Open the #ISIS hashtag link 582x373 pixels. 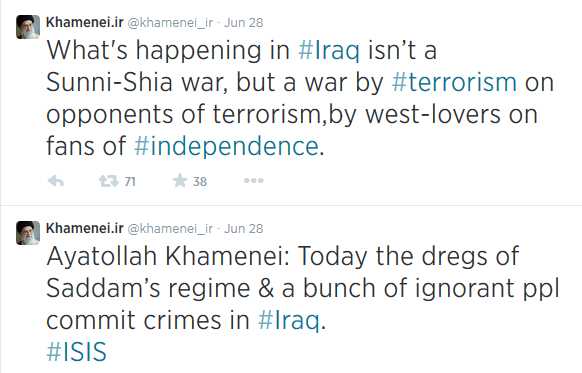(x=76, y=352)
